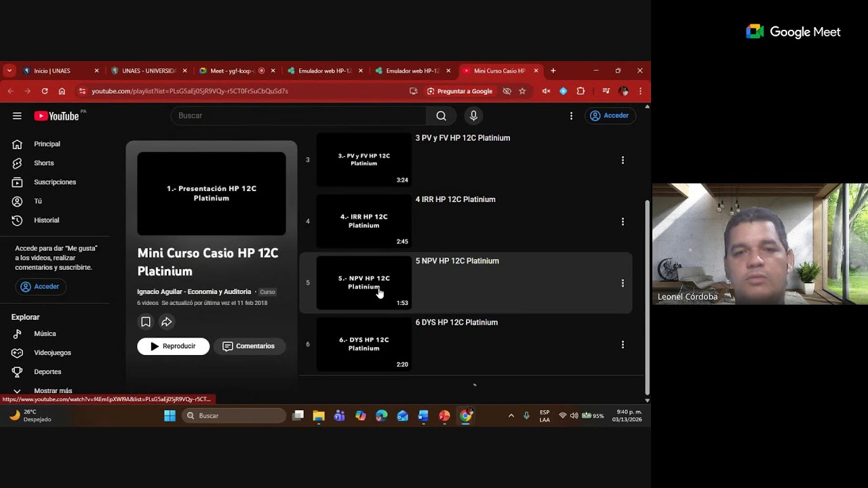Open video 3 PV y FV thumbnail
868x488 pixels.
[364, 160]
